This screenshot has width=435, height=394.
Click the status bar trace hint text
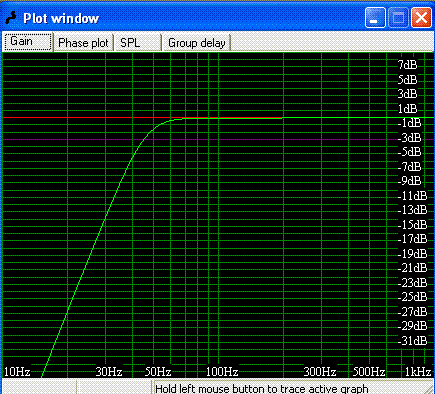262,389
